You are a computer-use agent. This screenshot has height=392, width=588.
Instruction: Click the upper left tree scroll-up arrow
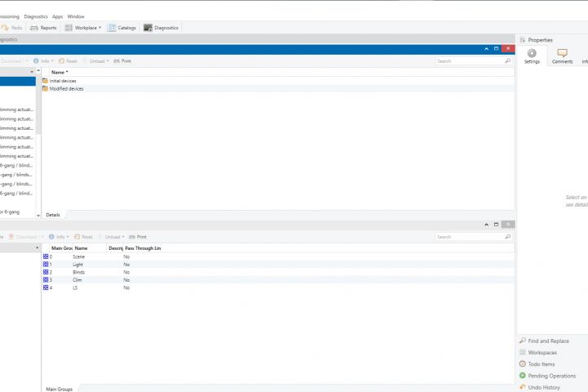(38, 70)
